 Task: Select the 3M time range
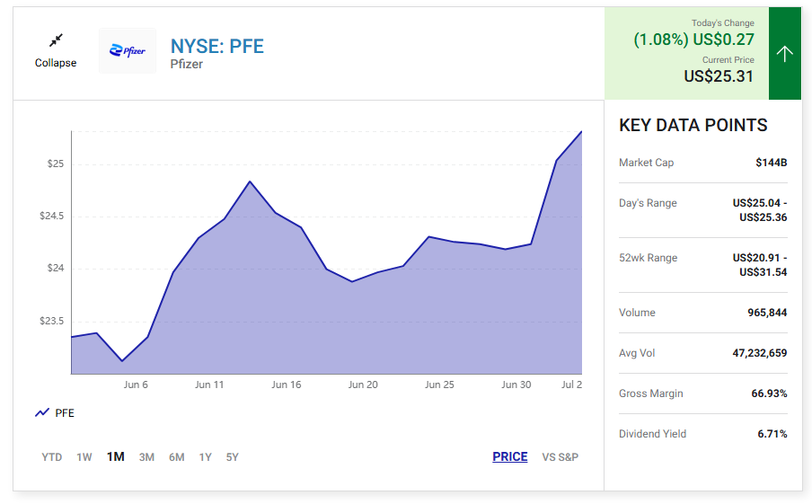click(x=146, y=457)
